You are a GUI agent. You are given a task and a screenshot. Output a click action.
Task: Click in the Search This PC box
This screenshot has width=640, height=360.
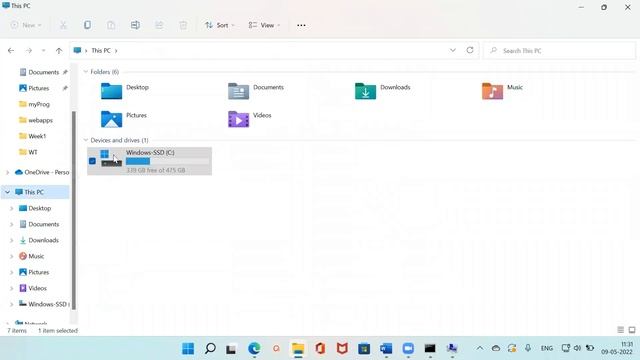[x=560, y=51]
